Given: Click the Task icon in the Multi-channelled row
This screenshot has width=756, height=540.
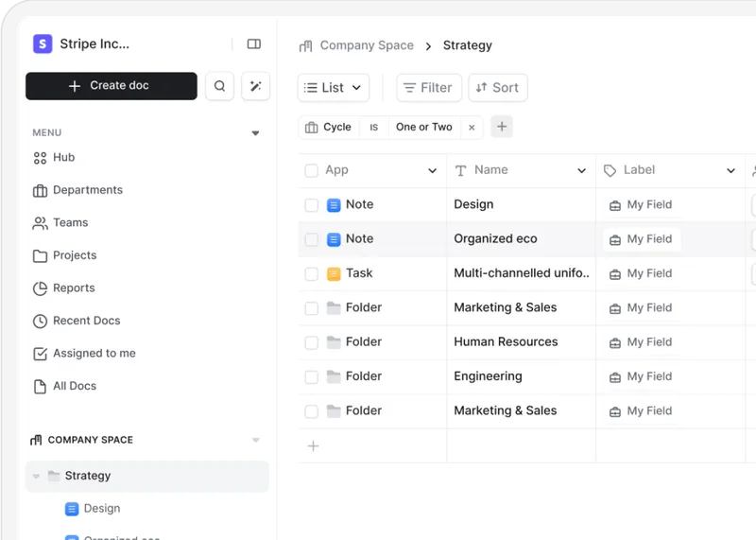Looking at the screenshot, I should pyautogui.click(x=334, y=273).
